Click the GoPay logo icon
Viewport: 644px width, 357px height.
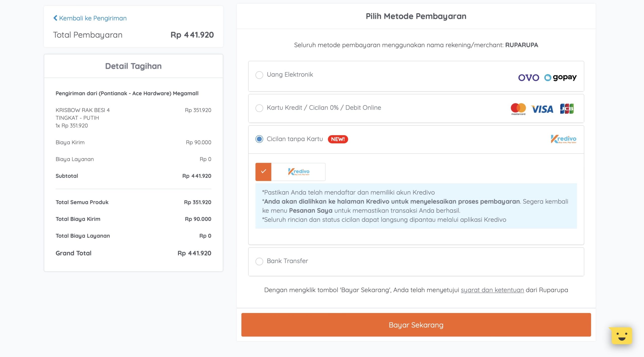pos(560,77)
